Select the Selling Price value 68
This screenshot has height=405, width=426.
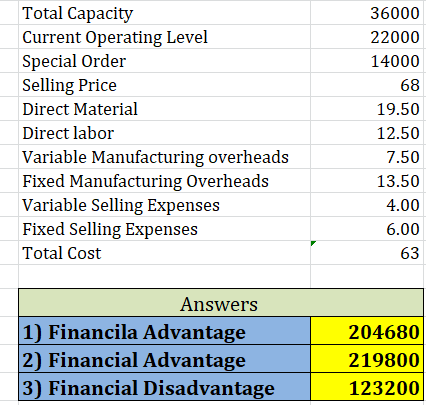tap(367, 85)
